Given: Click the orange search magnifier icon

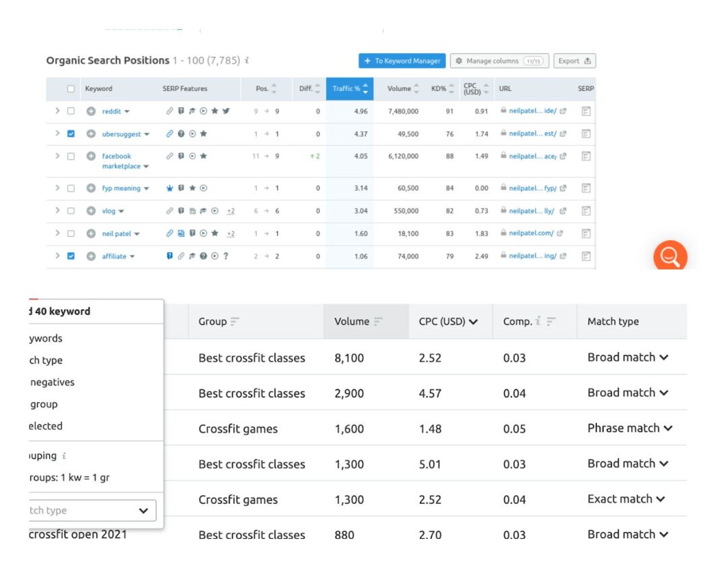Looking at the screenshot, I should pyautogui.click(x=670, y=256).
